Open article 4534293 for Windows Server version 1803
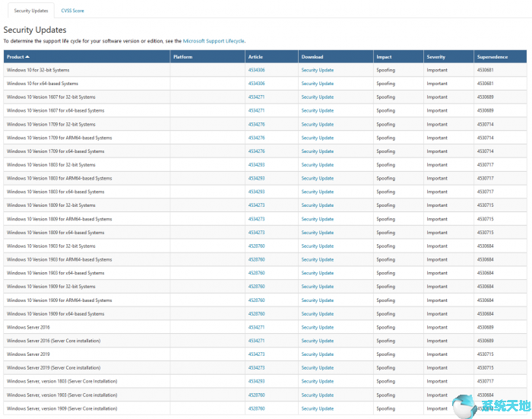 coord(256,381)
